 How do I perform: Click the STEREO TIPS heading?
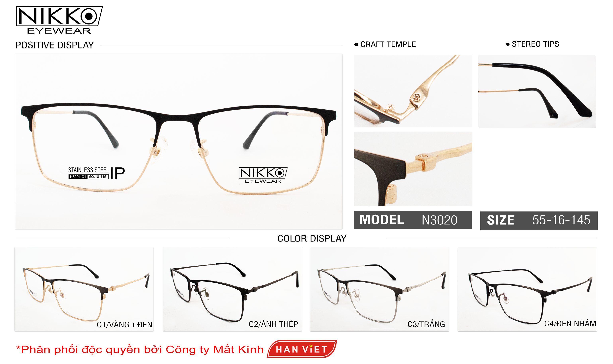(532, 44)
